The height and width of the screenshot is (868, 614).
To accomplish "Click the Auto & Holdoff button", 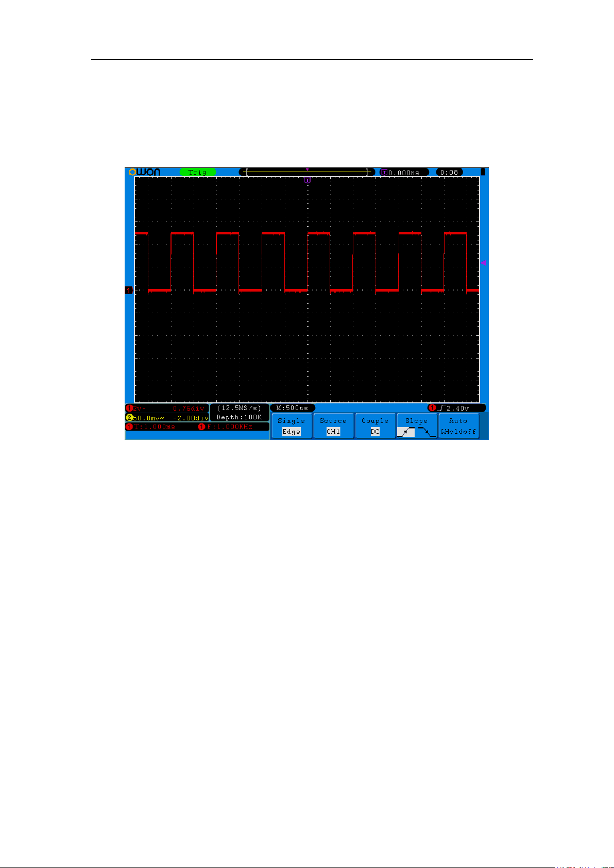I will point(458,426).
